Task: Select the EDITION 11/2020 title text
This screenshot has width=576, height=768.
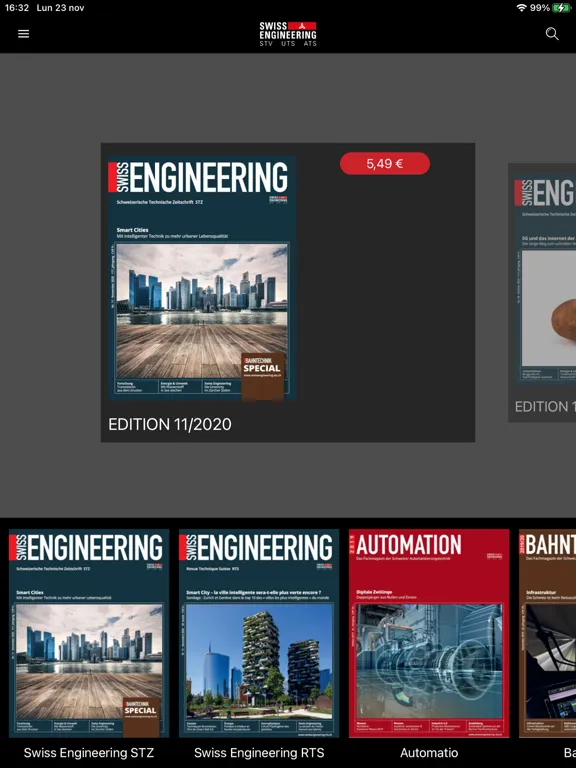Action: point(170,424)
